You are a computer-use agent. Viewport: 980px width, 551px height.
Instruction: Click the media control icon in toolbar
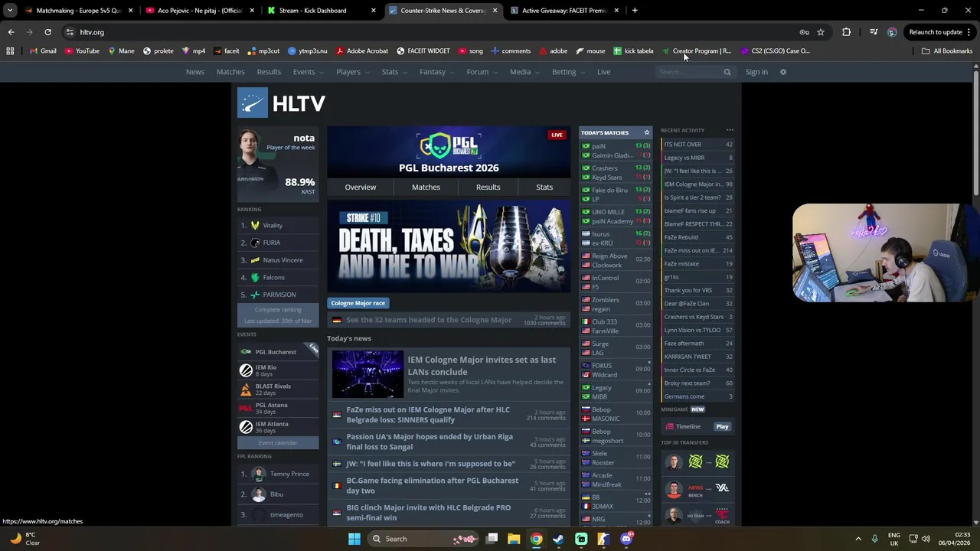(874, 32)
